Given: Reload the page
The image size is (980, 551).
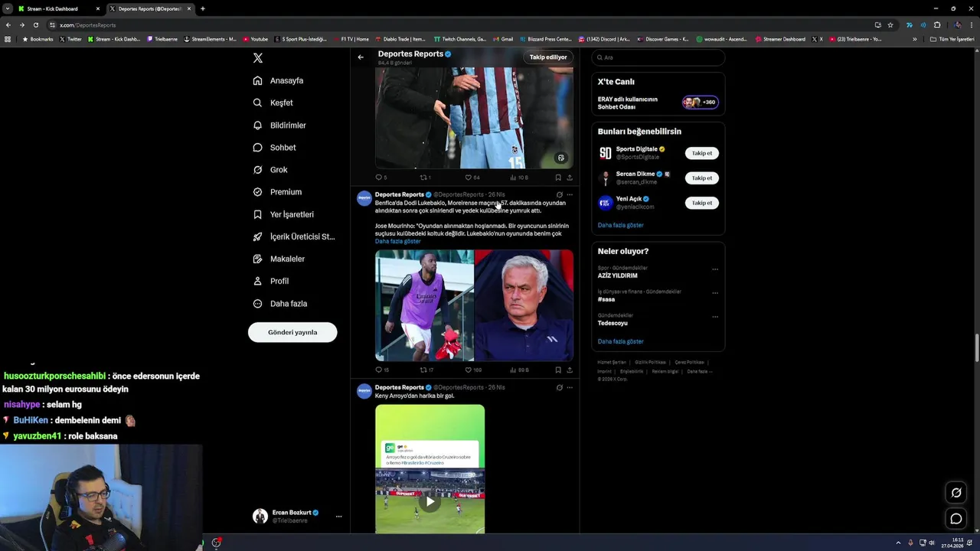Looking at the screenshot, I should [x=35, y=24].
